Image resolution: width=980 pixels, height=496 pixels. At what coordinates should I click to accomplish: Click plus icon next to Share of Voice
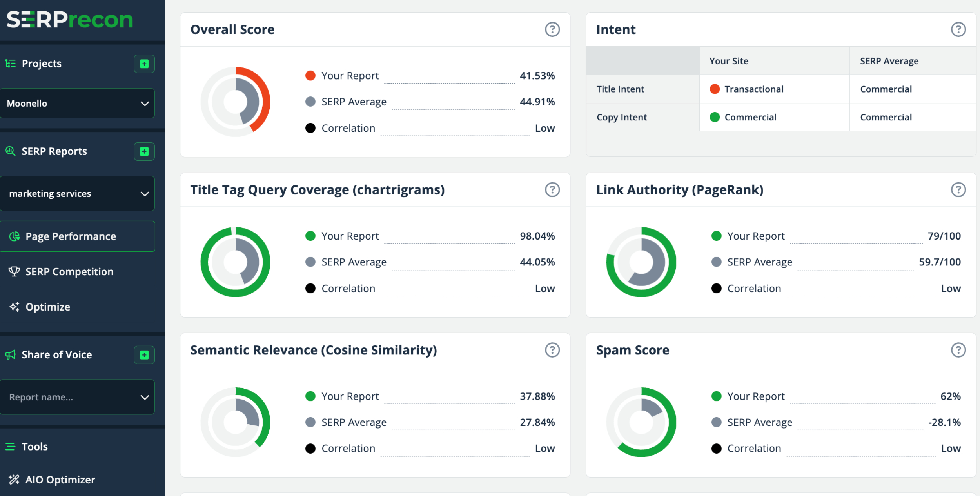pyautogui.click(x=144, y=355)
